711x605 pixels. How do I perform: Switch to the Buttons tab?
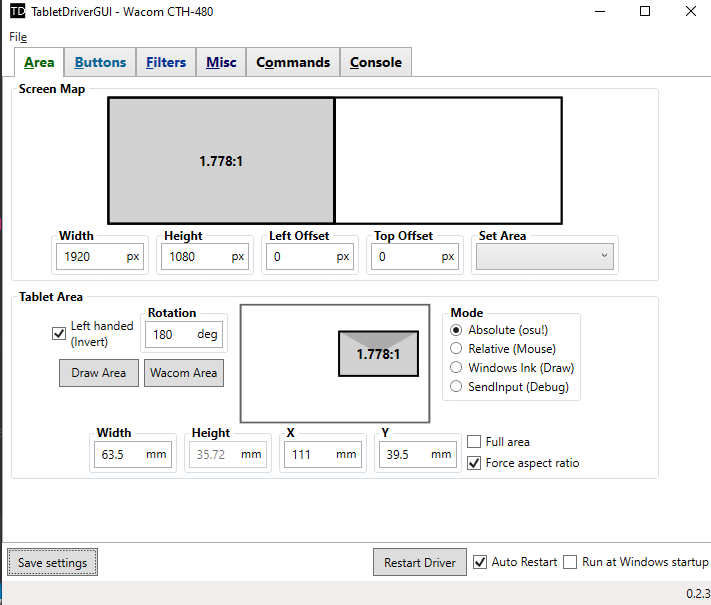coord(100,62)
